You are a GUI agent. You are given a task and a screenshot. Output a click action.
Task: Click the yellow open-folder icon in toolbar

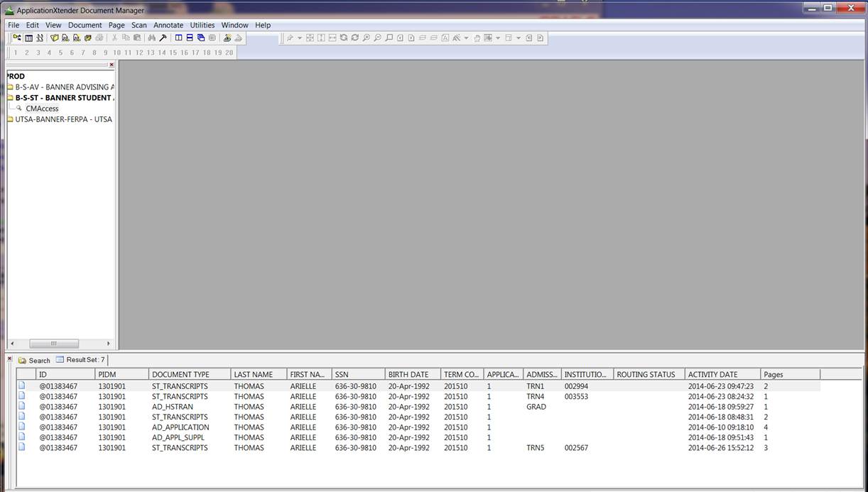pyautogui.click(x=55, y=38)
